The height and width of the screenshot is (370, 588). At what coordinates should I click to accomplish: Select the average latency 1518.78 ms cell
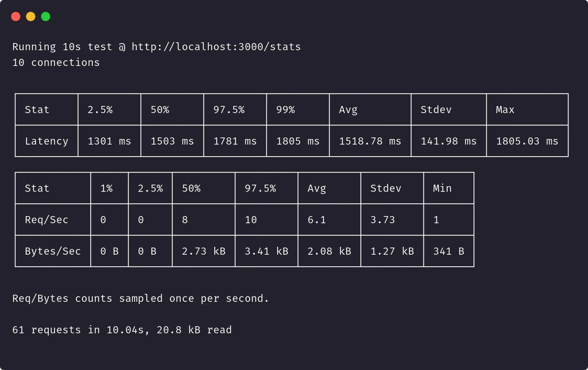pos(370,141)
